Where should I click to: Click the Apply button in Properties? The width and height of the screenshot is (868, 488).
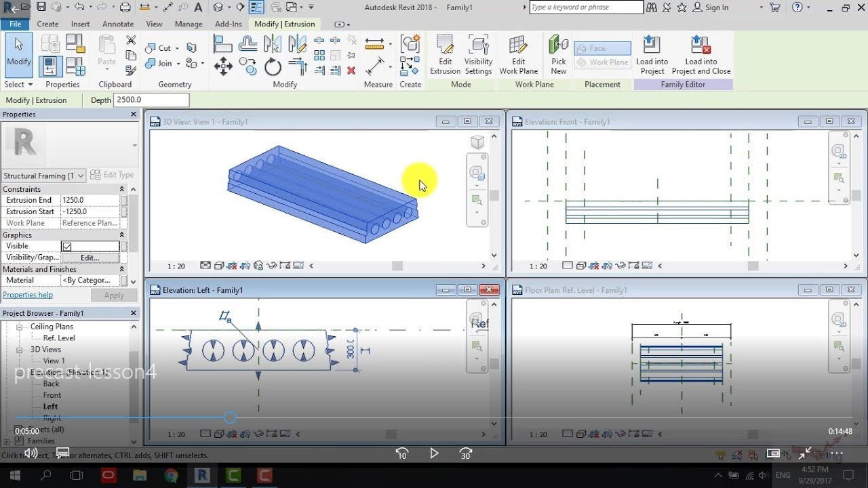tap(114, 296)
